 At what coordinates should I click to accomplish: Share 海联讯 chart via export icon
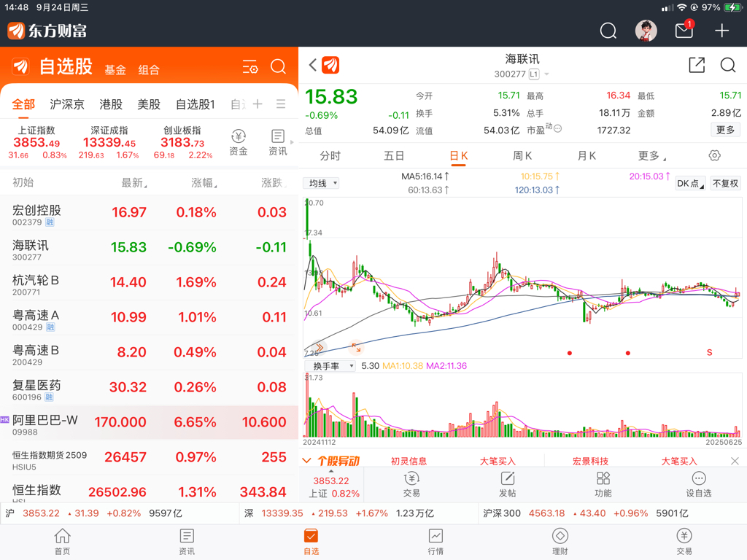click(x=697, y=65)
